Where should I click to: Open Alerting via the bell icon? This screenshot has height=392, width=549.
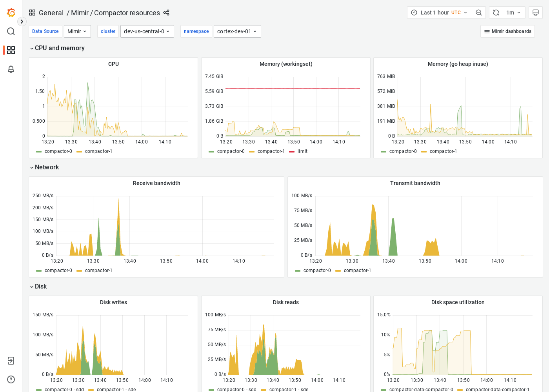11,69
